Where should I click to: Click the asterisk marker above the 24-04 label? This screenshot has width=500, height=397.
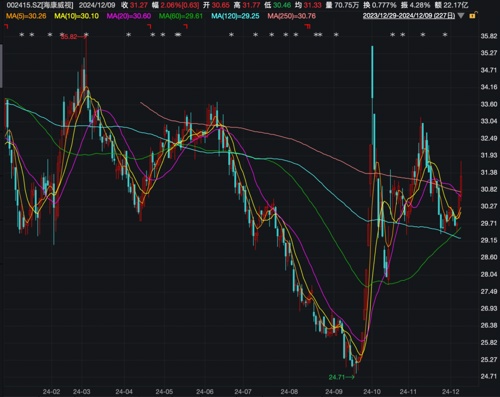[x=129, y=34]
